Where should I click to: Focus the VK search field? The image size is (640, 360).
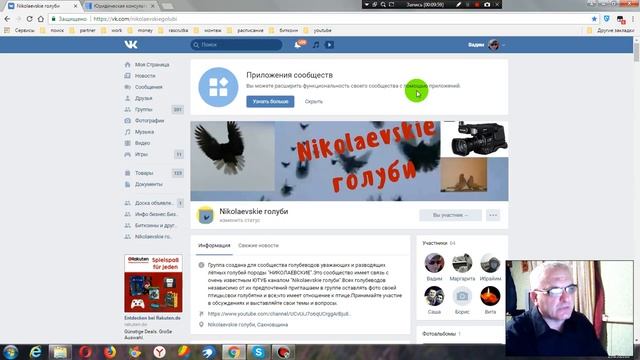pos(236,44)
